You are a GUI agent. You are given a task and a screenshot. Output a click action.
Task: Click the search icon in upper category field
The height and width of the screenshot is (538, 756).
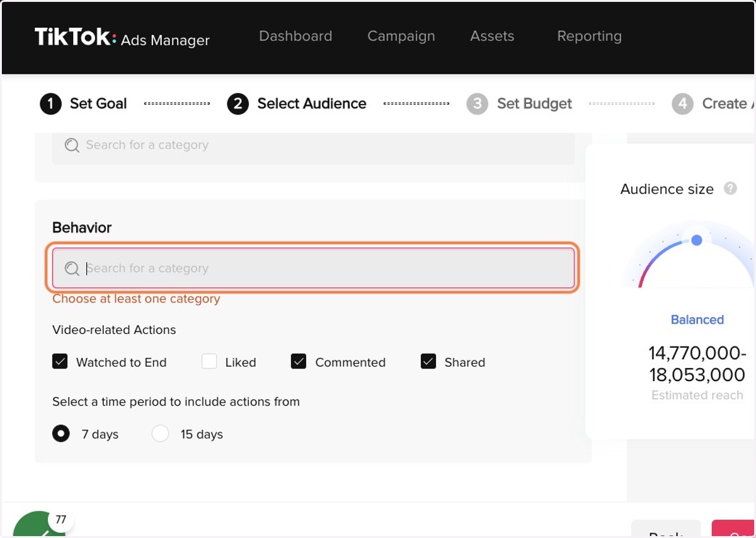point(72,146)
